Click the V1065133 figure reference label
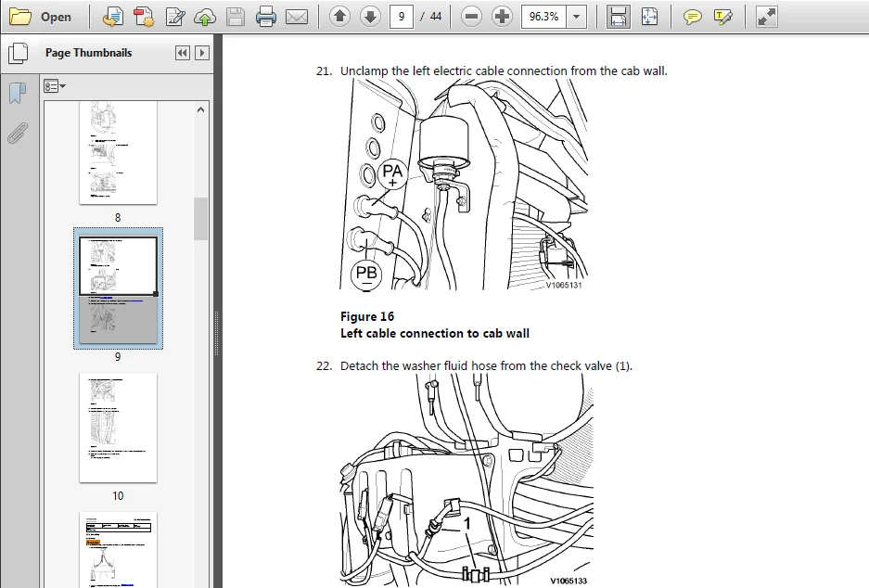Viewport: 869px width, 588px height. (x=569, y=581)
